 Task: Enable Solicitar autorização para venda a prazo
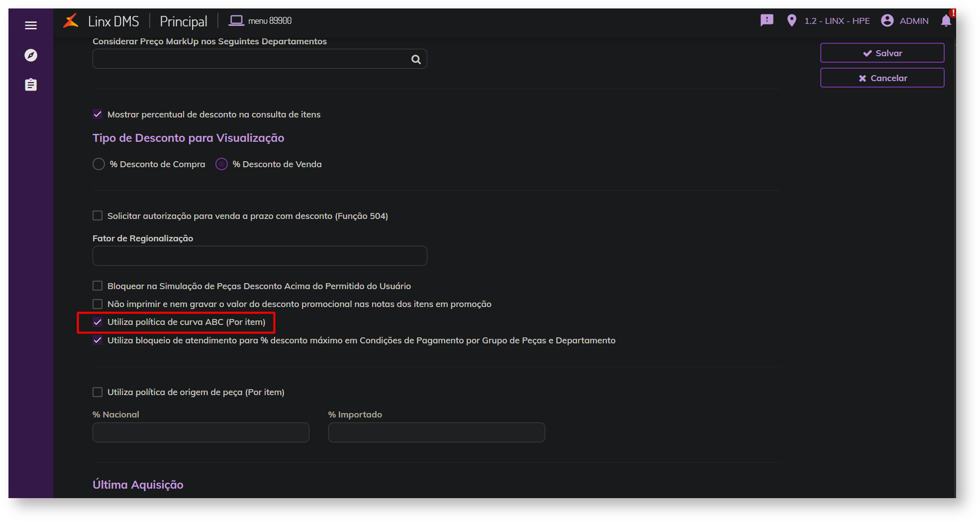[98, 215]
